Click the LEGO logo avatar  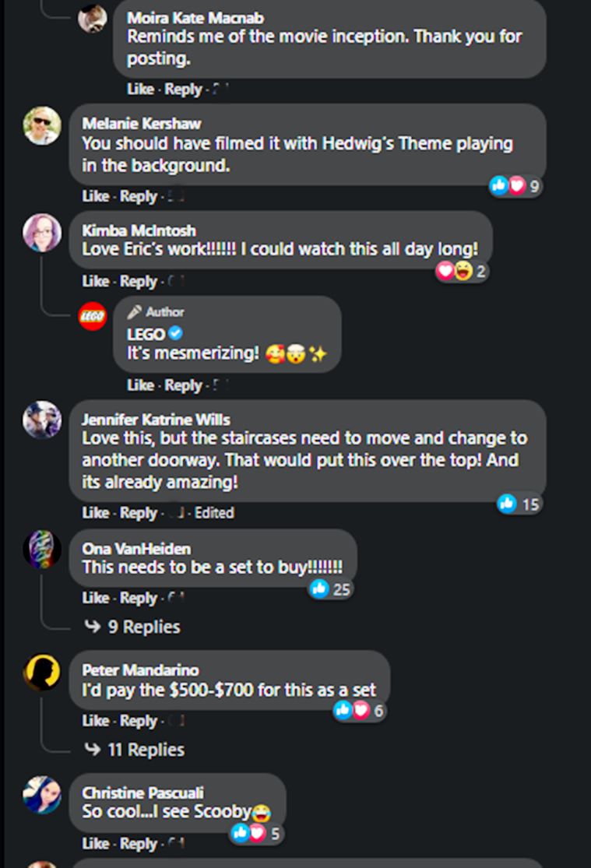93,316
